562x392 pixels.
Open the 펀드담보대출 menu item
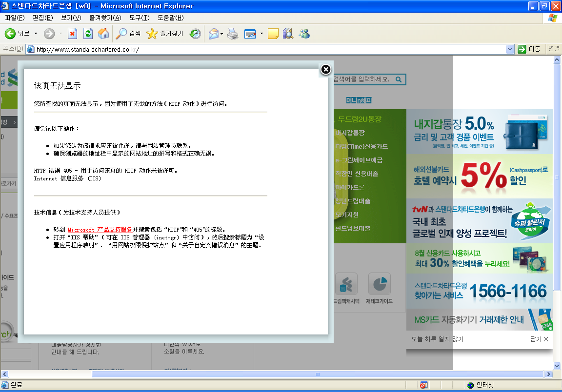[x=353, y=228]
